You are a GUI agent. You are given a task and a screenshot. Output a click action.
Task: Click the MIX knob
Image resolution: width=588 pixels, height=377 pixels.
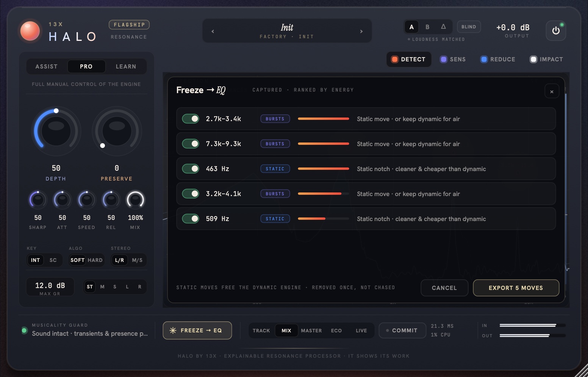[x=135, y=200]
